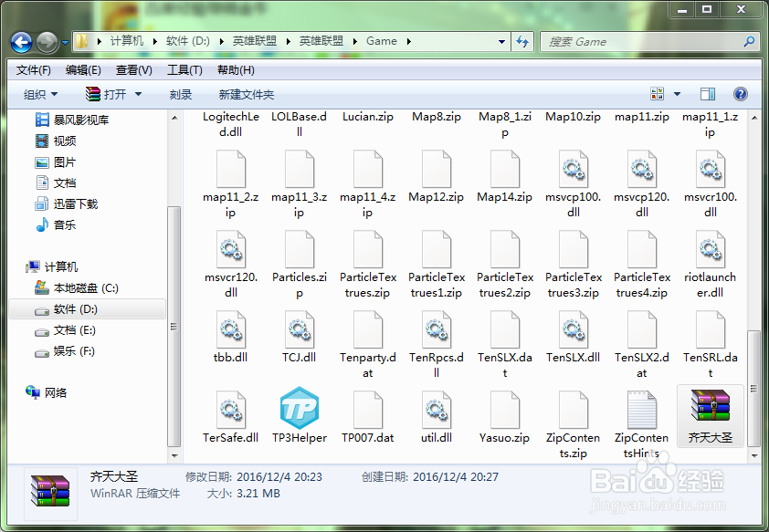The height and width of the screenshot is (532, 769).
Task: Select the riotlauncher.dll file icon
Action: [x=711, y=249]
